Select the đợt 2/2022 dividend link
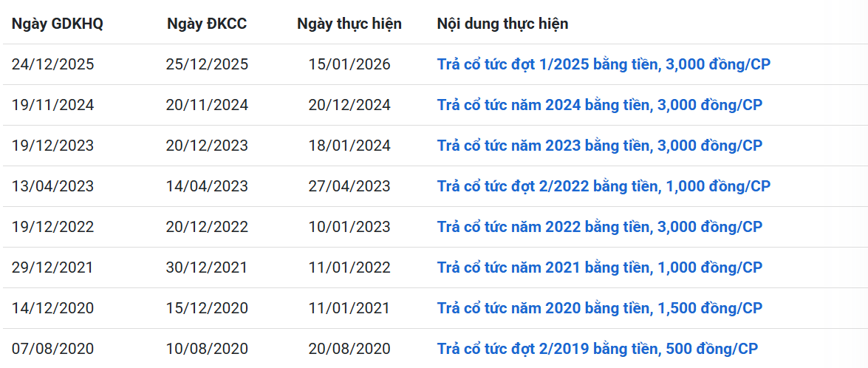The width and height of the screenshot is (868, 368). tap(604, 186)
